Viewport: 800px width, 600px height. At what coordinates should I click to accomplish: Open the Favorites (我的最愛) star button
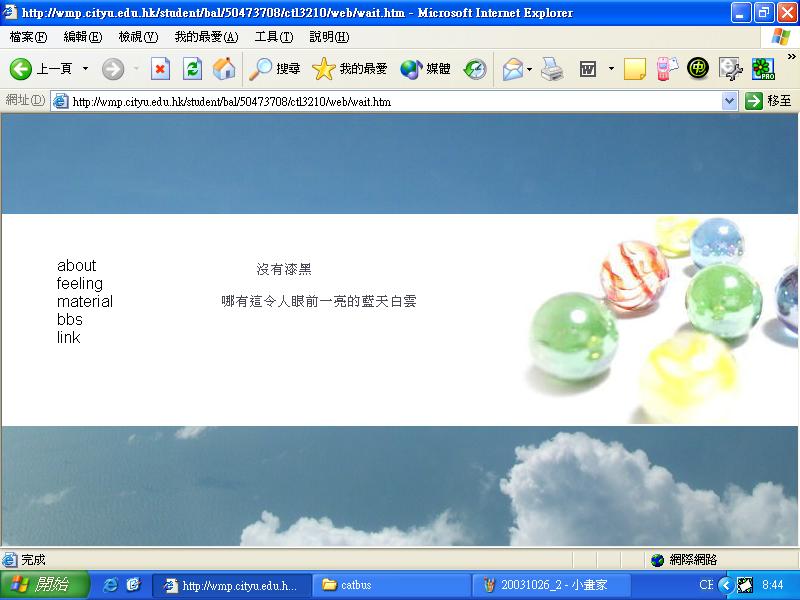click(x=349, y=69)
